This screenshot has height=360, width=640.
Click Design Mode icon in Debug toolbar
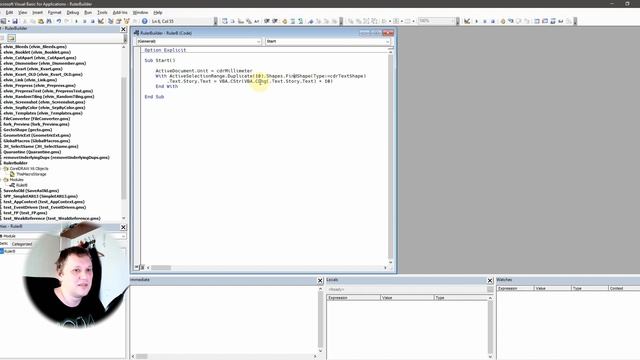(467, 21)
